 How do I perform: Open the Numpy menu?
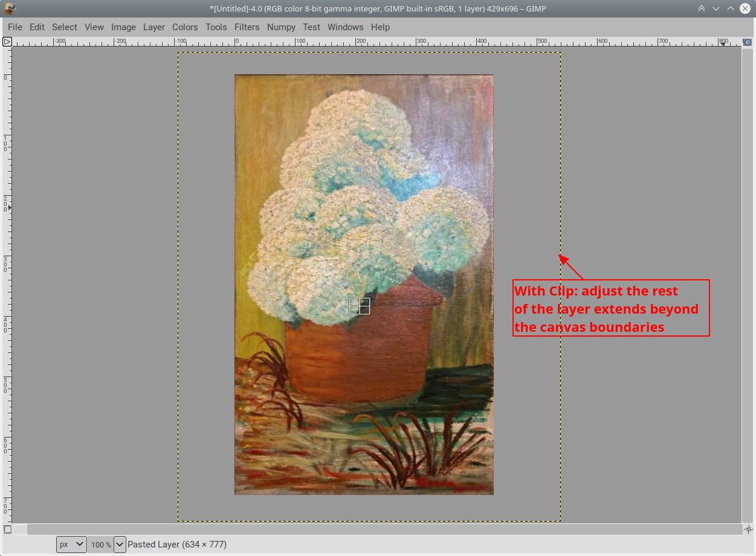[x=281, y=27]
